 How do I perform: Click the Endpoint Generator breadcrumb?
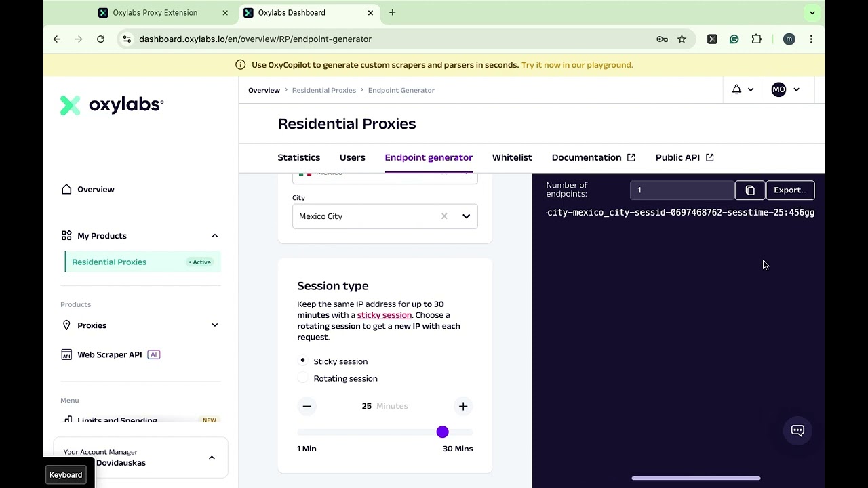pyautogui.click(x=401, y=90)
